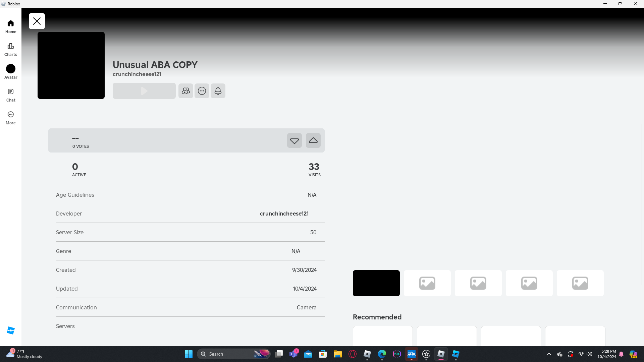Start the game with the Play button
644x362 pixels.
point(144,91)
